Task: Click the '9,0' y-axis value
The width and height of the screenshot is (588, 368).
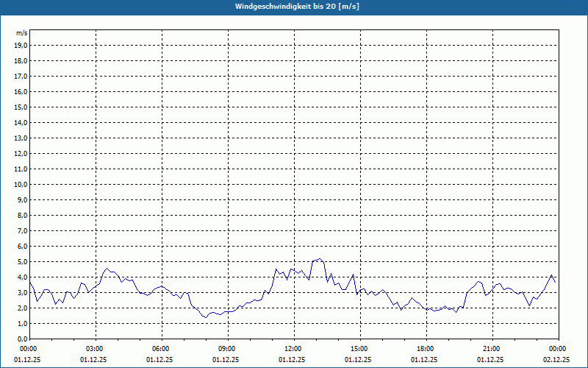Action: (22, 199)
